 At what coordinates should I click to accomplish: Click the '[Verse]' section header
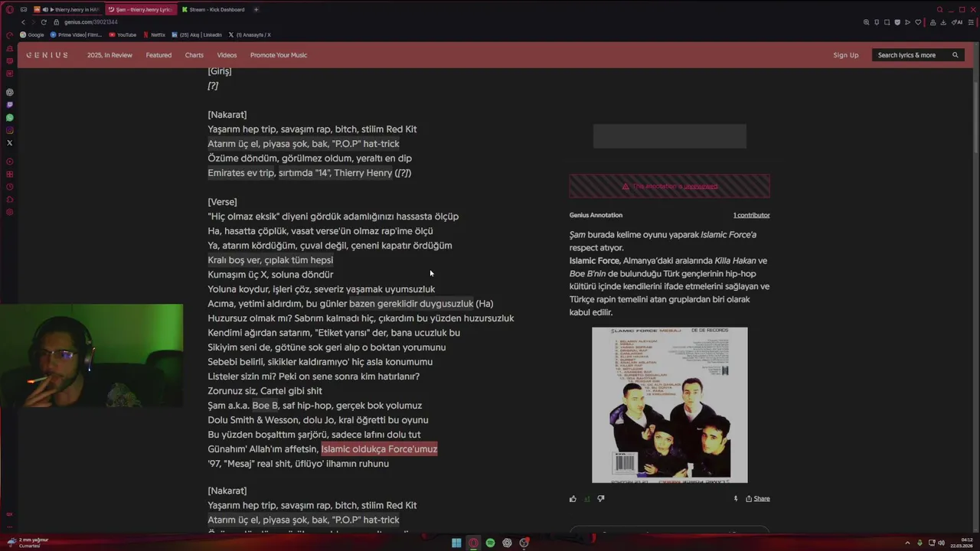(x=222, y=202)
